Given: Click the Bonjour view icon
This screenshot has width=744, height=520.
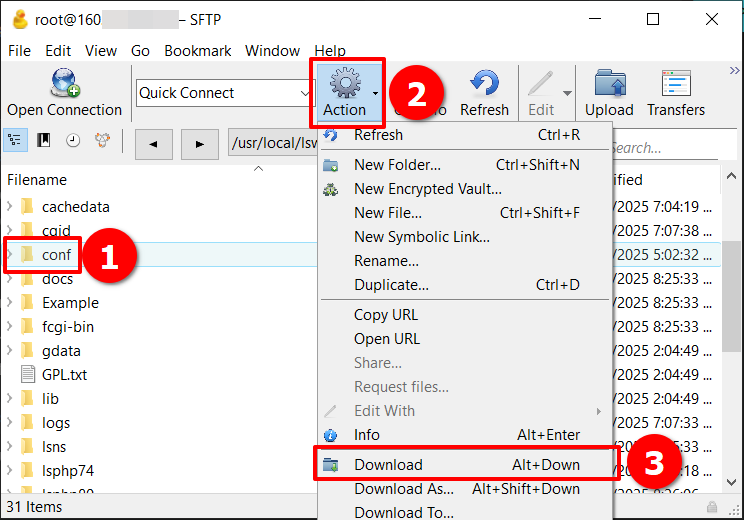Looking at the screenshot, I should pos(102,141).
